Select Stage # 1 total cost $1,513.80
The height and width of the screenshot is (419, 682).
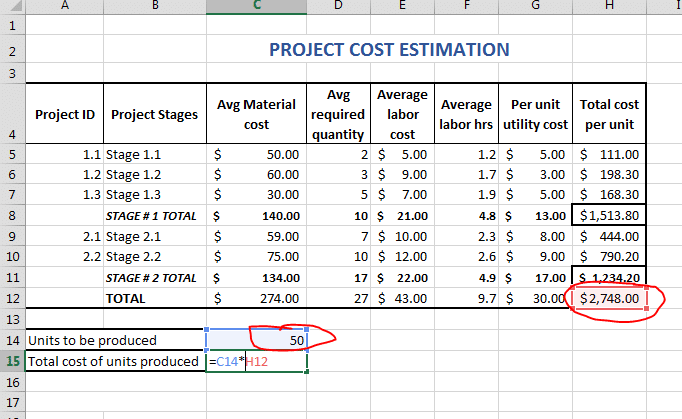point(609,215)
